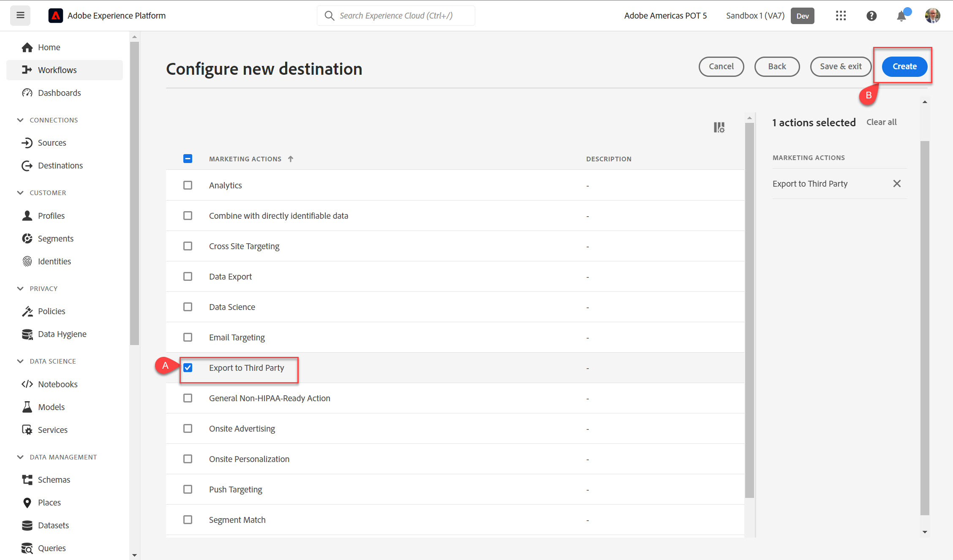
Task: Enable the Data Export action checkbox
Action: click(188, 277)
